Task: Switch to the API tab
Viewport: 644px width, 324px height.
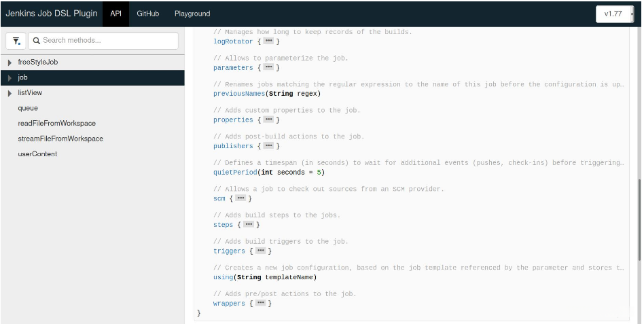Action: [x=115, y=14]
